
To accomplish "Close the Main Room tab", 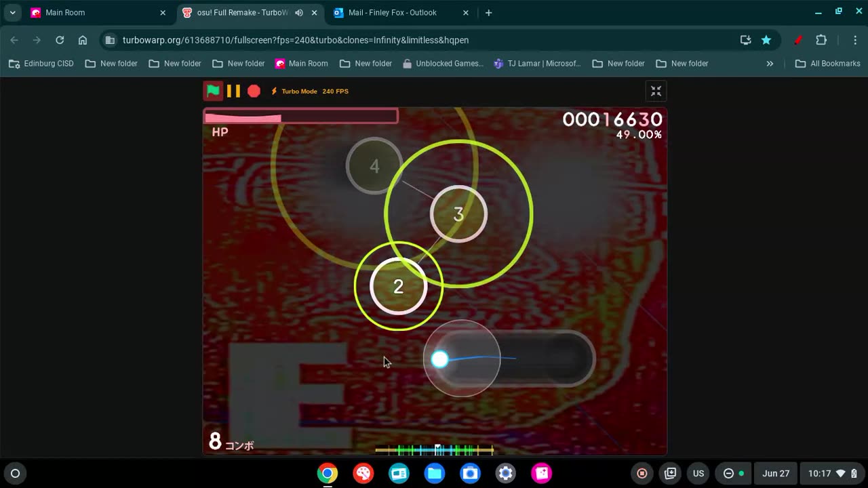I will coord(163,13).
